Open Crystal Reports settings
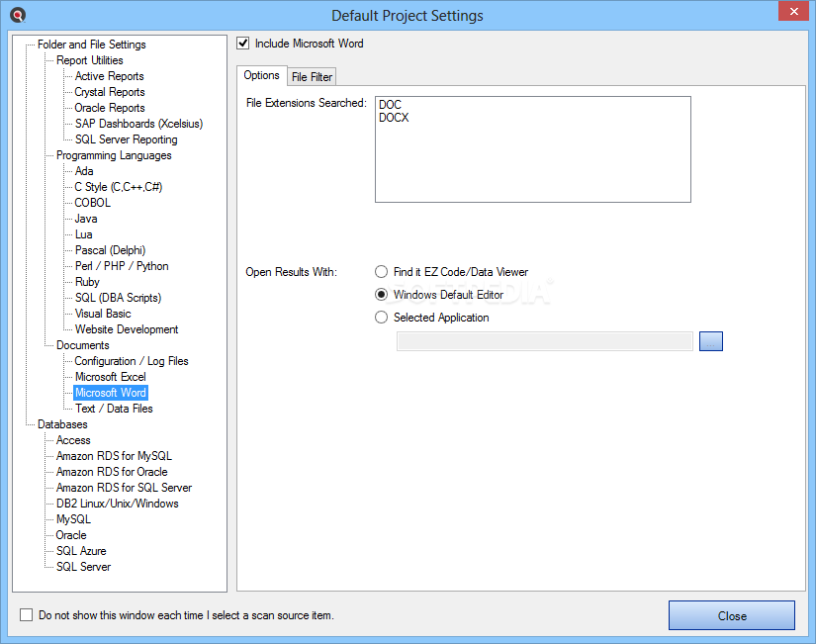816x644 pixels. click(x=110, y=92)
